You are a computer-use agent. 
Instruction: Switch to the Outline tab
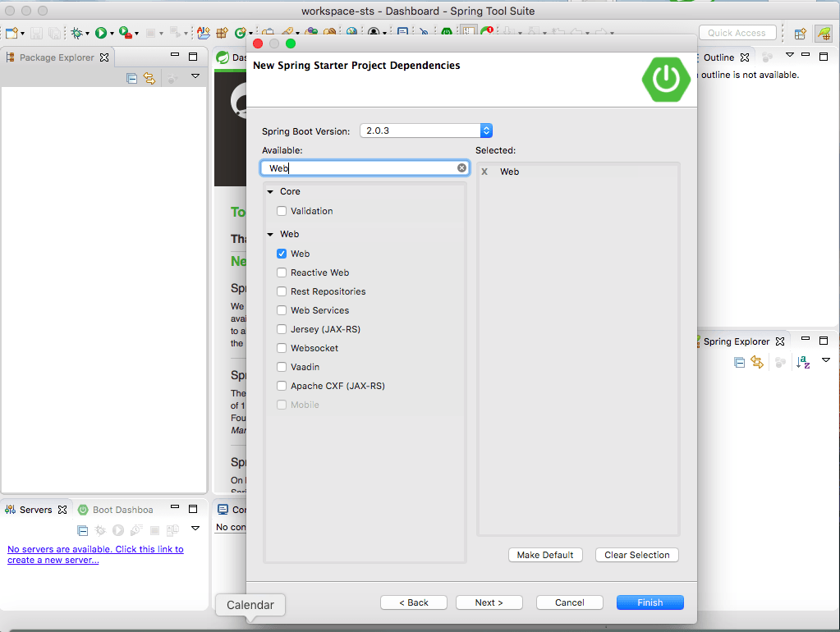point(718,57)
